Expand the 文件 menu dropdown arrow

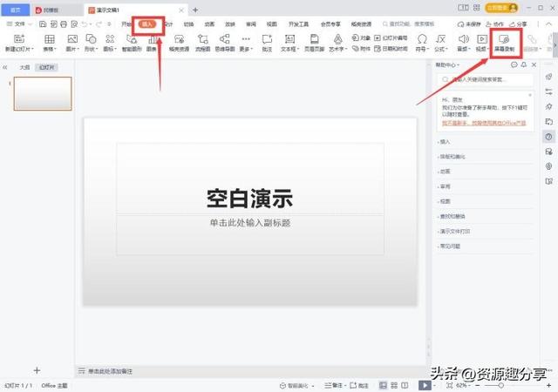[x=31, y=24]
